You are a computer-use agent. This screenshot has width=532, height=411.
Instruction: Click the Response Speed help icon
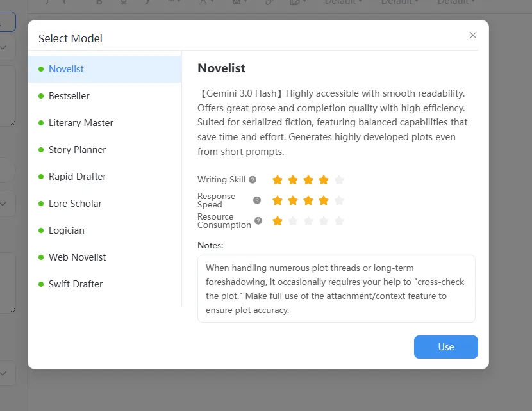tap(257, 200)
